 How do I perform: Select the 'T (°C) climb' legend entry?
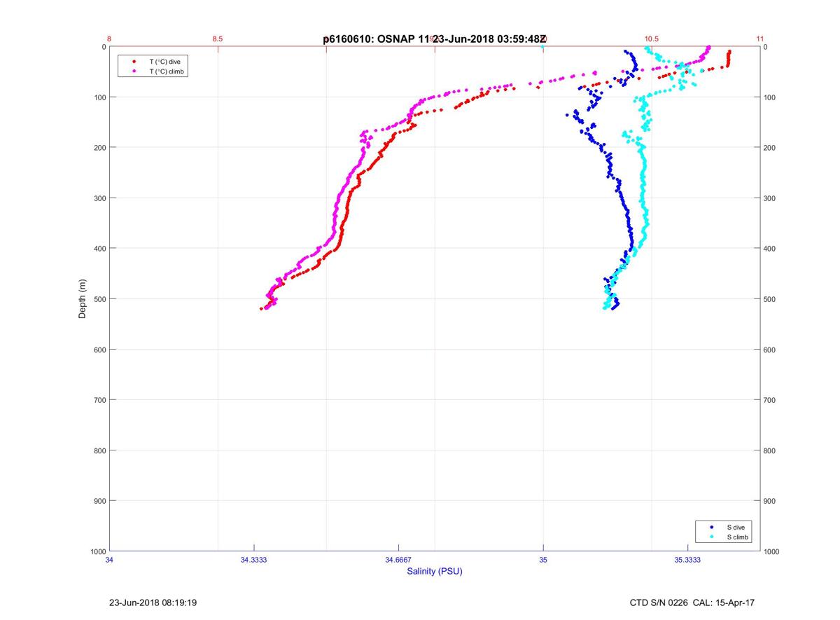pos(167,71)
